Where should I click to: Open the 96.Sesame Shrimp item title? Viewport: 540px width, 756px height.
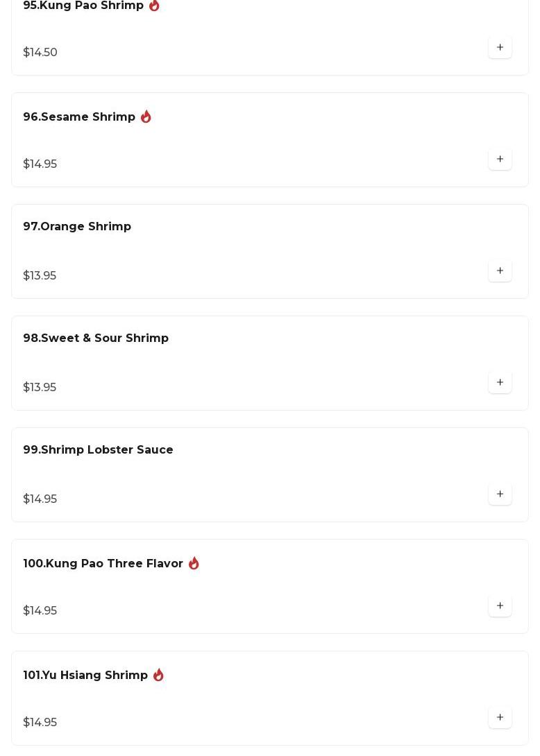point(79,117)
